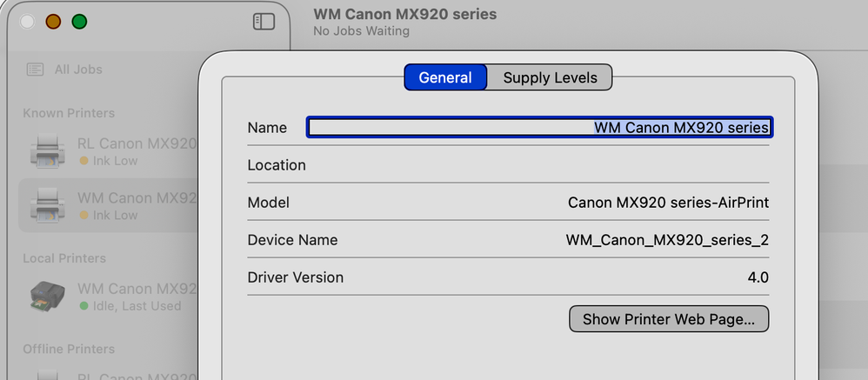
Task: Open the All Jobs list icon
Action: pyautogui.click(x=35, y=70)
